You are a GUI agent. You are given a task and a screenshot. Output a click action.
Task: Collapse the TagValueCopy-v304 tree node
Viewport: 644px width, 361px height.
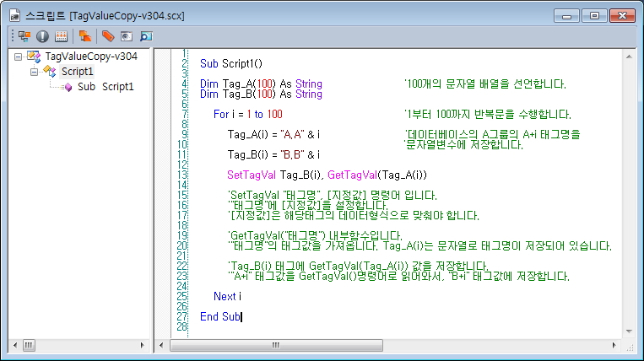coord(18,57)
